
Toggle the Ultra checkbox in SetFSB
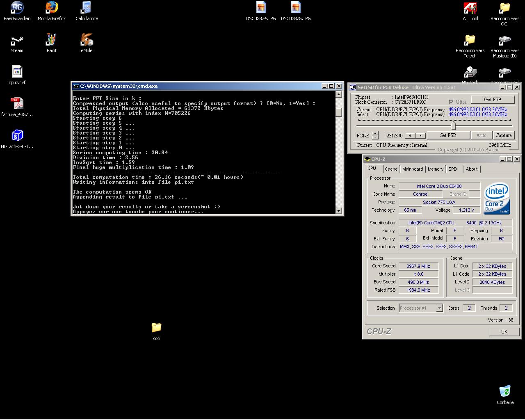pos(451,102)
